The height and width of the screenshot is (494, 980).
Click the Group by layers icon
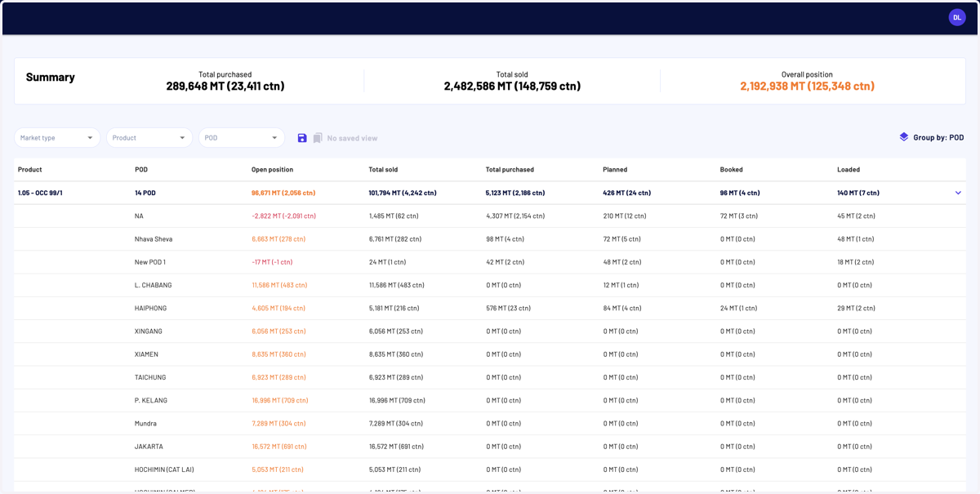[903, 137]
